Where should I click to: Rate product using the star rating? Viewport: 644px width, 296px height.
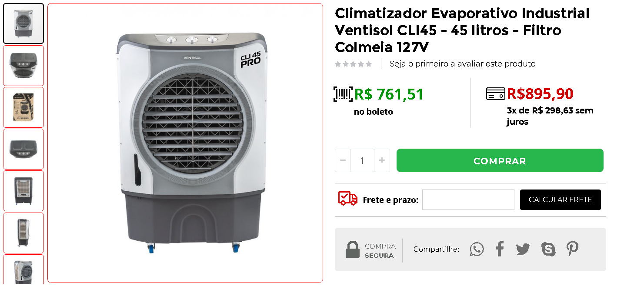click(354, 64)
